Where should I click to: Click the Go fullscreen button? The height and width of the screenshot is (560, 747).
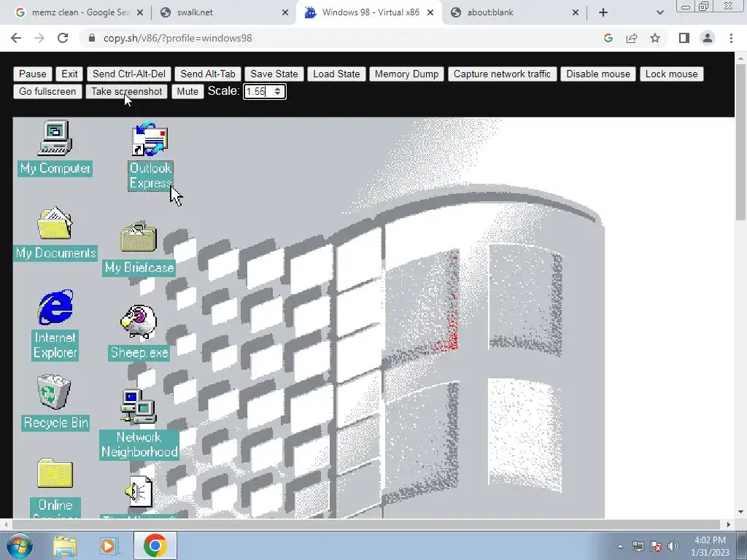(47, 91)
